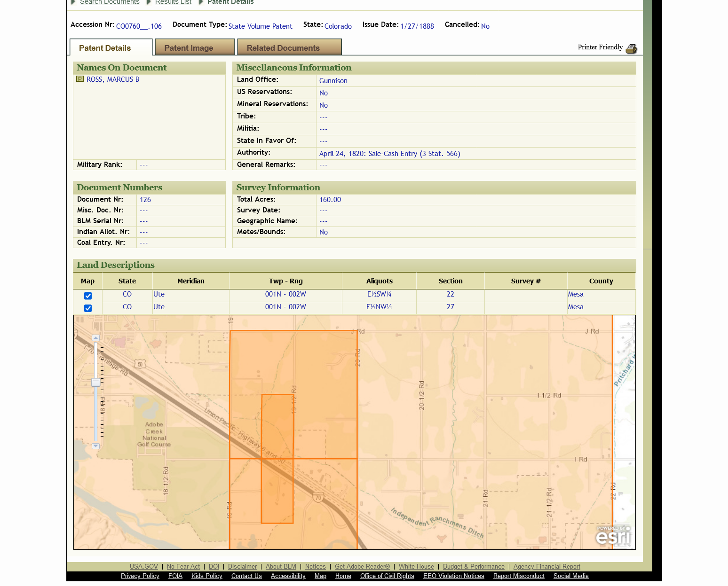Click the Esri logo on the map
Image resolution: width=728 pixels, height=586 pixels.
coord(613,536)
